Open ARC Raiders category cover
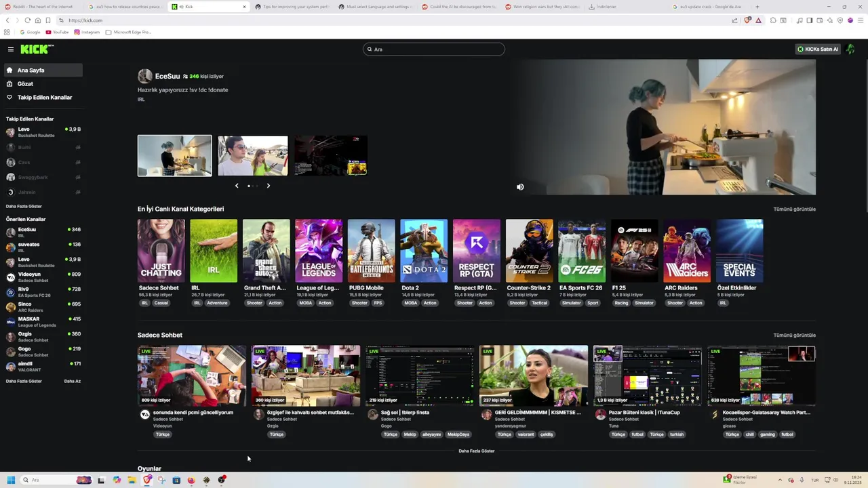Viewport: 868px width, 488px height. point(687,250)
